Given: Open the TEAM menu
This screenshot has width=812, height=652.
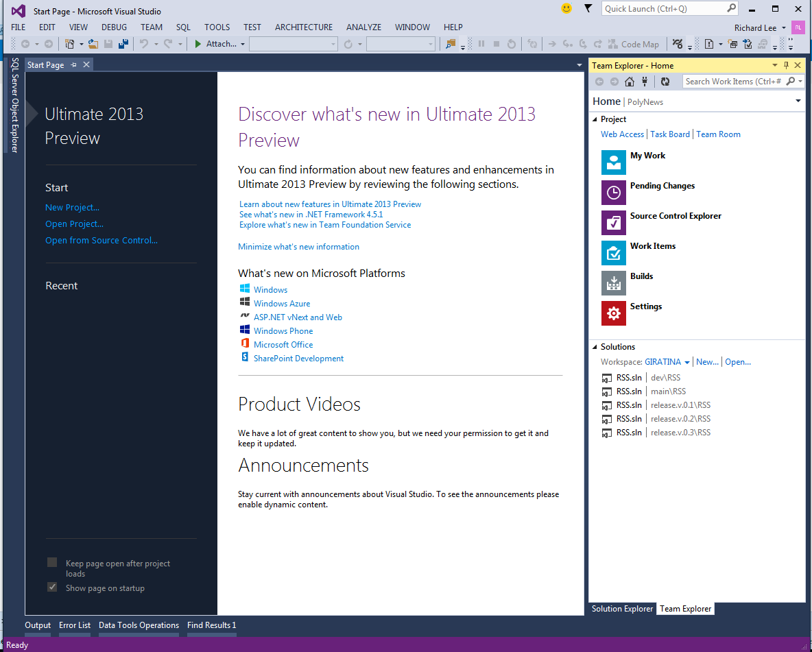Looking at the screenshot, I should [x=151, y=27].
